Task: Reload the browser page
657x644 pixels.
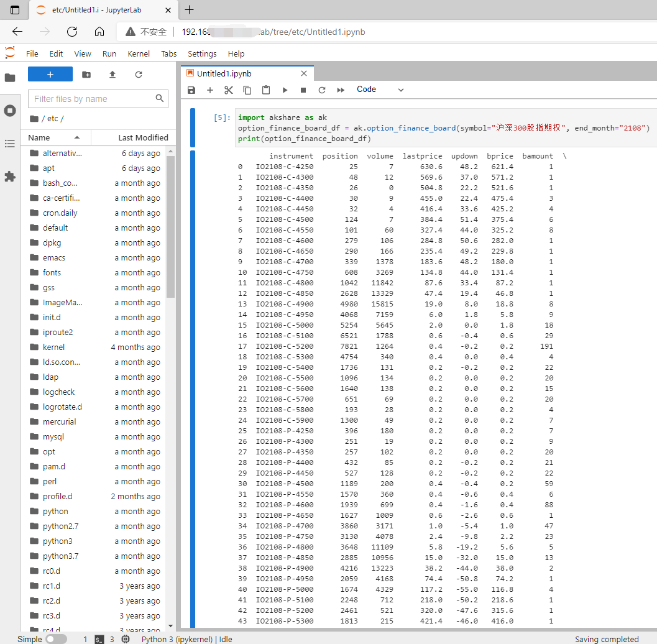Action: point(72,32)
